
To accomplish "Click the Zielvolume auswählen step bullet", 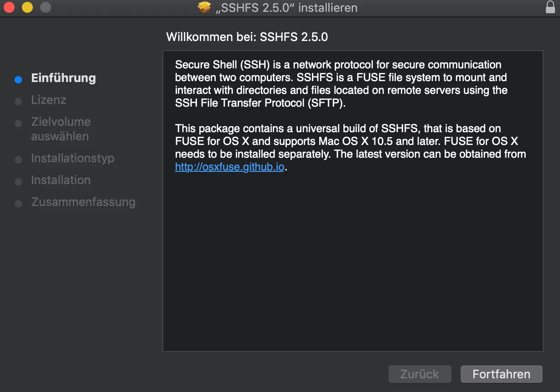I will [x=18, y=123].
